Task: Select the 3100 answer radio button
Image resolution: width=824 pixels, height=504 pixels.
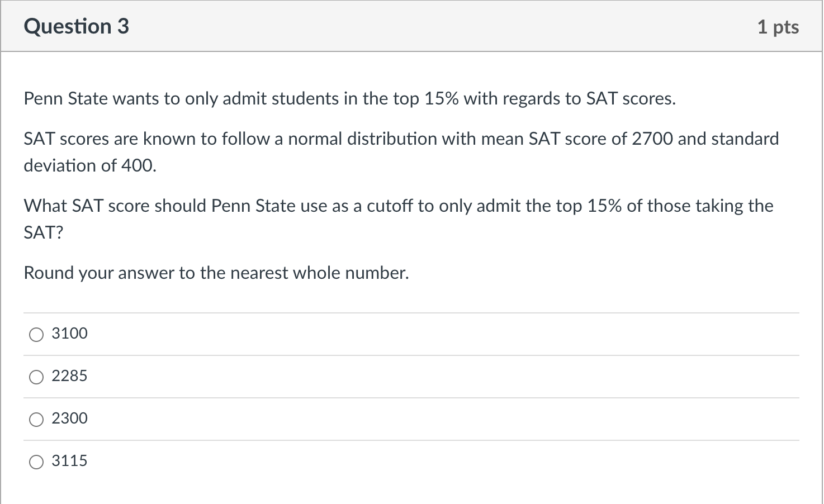Action: point(36,335)
